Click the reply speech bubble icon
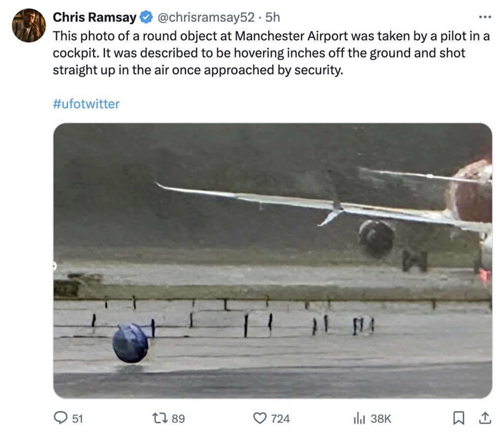The width and height of the screenshot is (504, 435). 61,418
